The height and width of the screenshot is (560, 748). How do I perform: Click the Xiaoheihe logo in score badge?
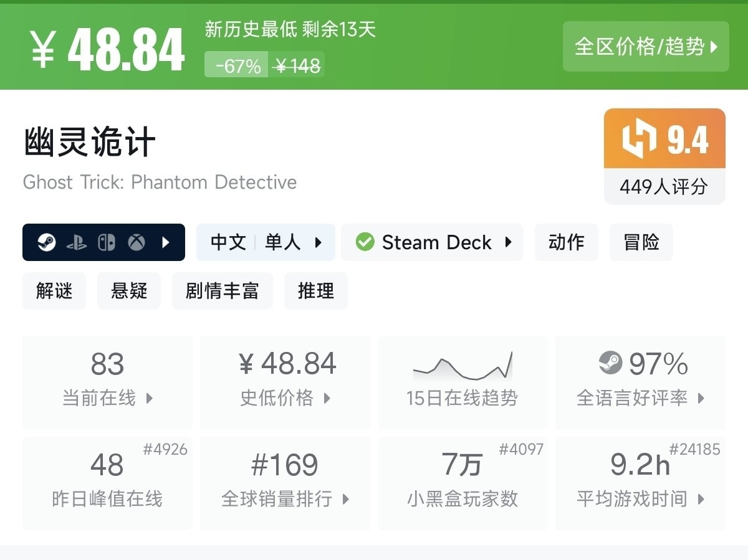pyautogui.click(x=640, y=138)
